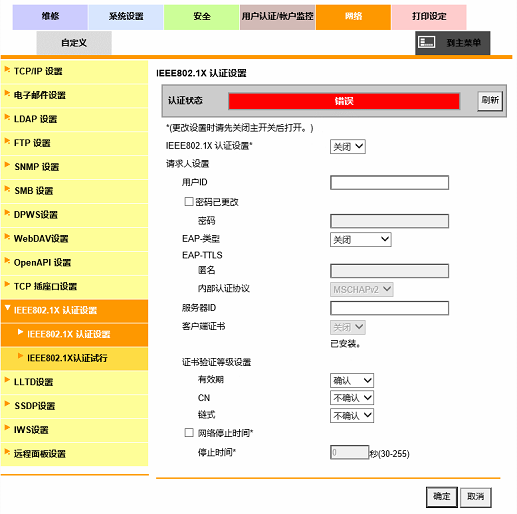Click the arrow icon beside IWS设置
The width and height of the screenshot is (517, 514).
point(7,428)
